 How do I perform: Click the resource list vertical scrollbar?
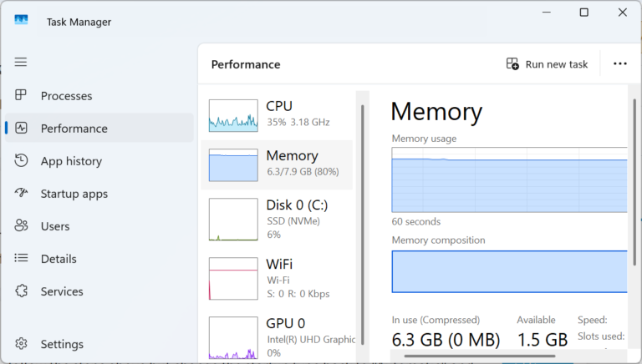click(362, 225)
